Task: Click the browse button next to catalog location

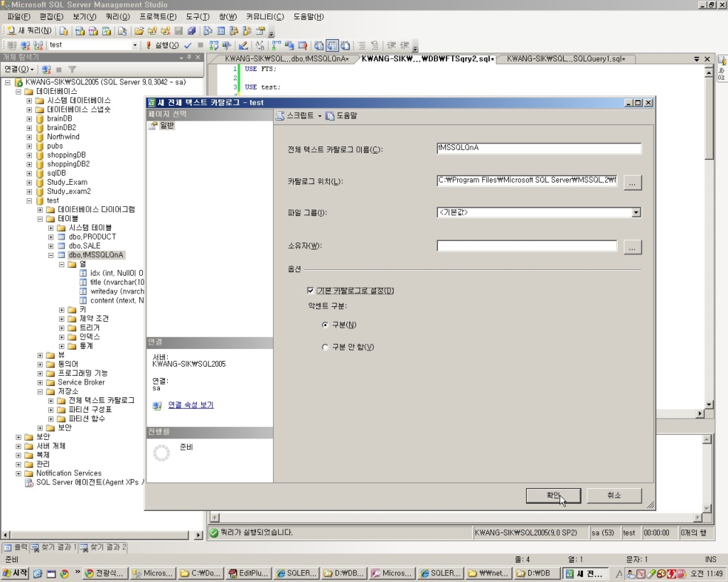Action: (x=632, y=182)
